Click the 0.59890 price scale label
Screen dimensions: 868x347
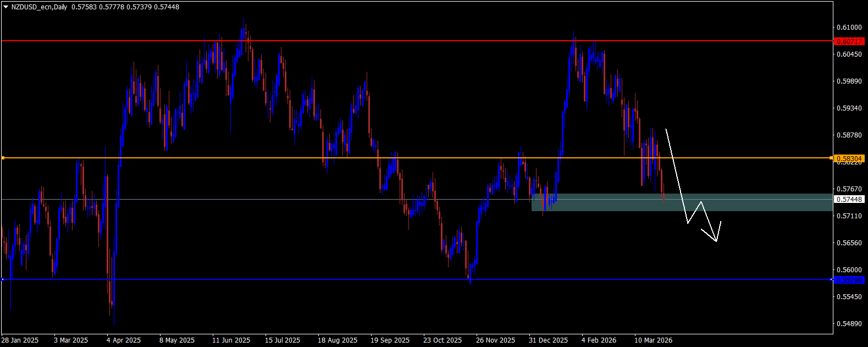click(849, 81)
